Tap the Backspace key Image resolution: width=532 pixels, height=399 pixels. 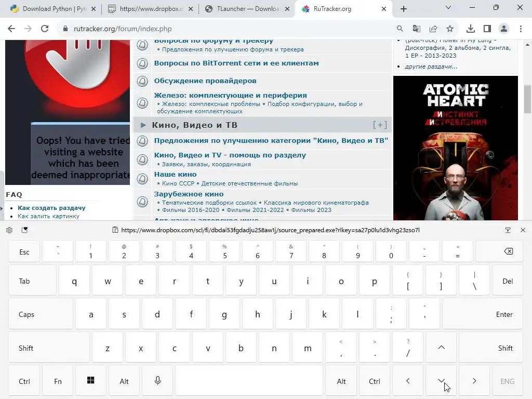point(499,251)
